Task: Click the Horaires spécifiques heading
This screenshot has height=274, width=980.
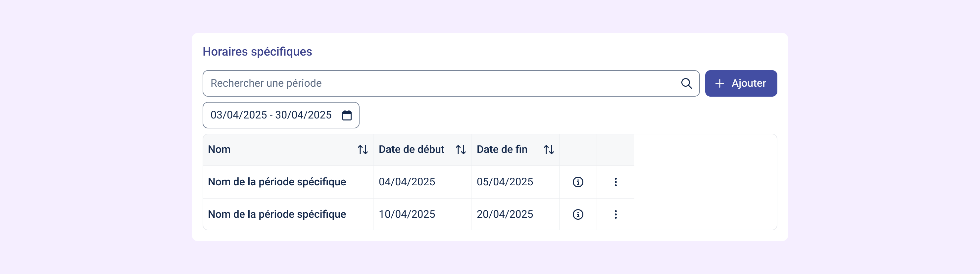Action: click(257, 52)
